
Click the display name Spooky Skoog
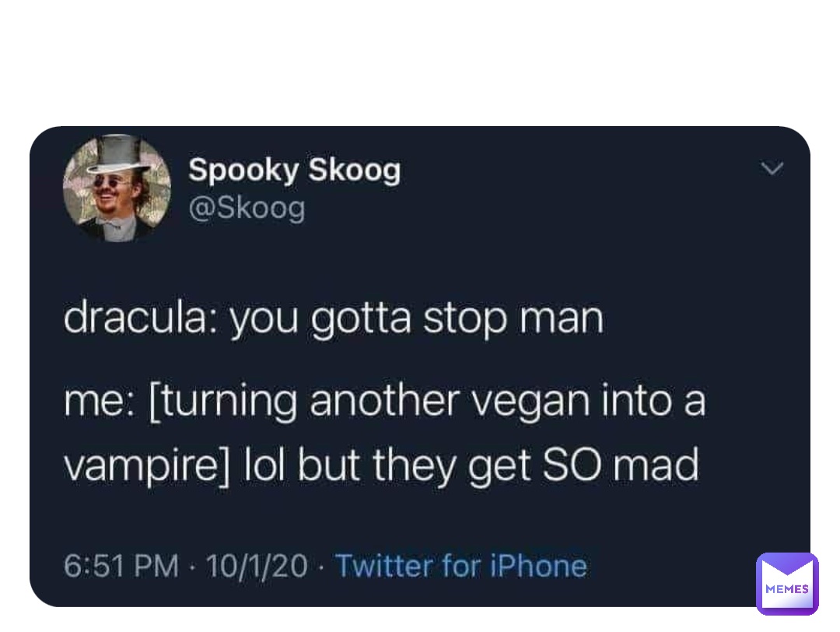pos(294,170)
